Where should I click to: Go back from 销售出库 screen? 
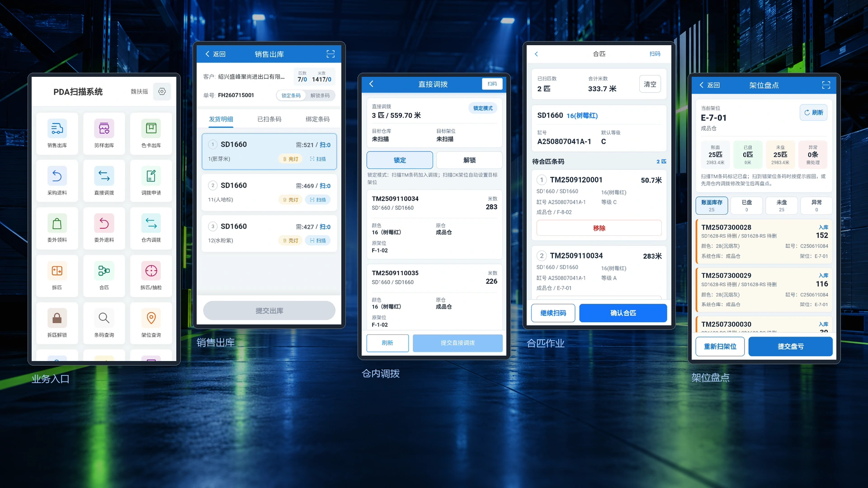(x=215, y=54)
